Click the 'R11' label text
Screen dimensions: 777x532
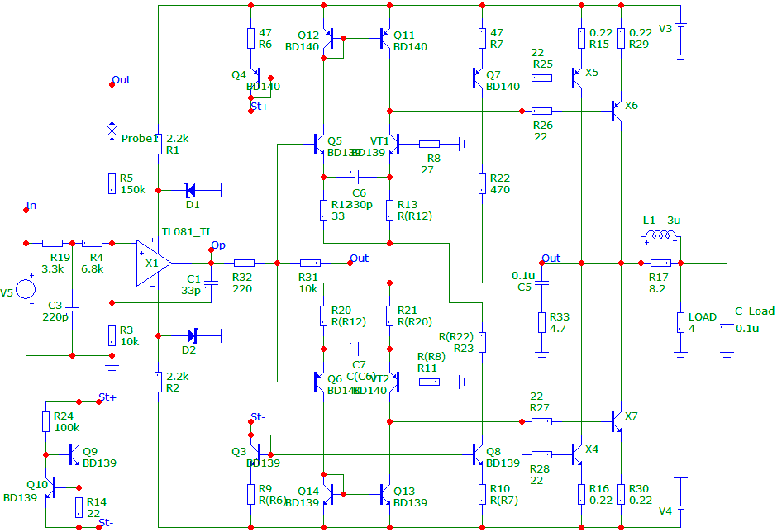pos(427,368)
